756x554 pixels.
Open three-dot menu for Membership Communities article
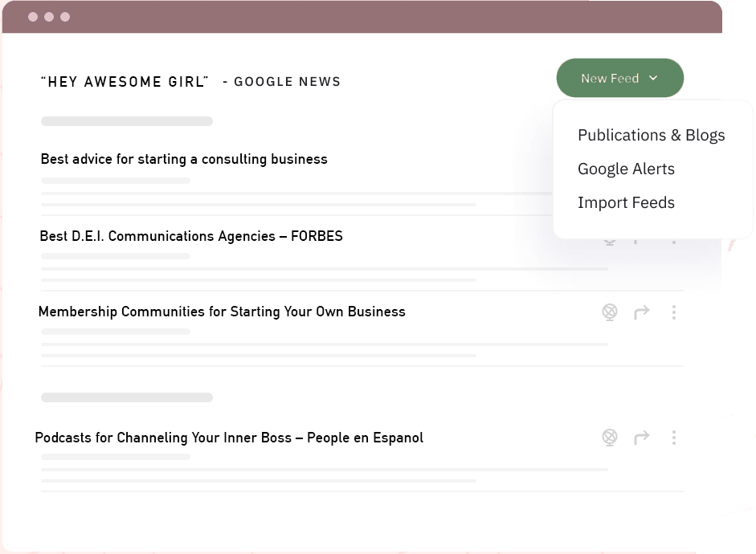pos(673,312)
